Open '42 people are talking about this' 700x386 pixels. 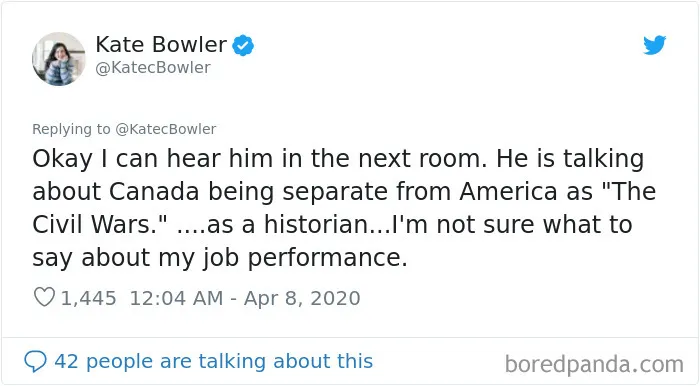213,361
